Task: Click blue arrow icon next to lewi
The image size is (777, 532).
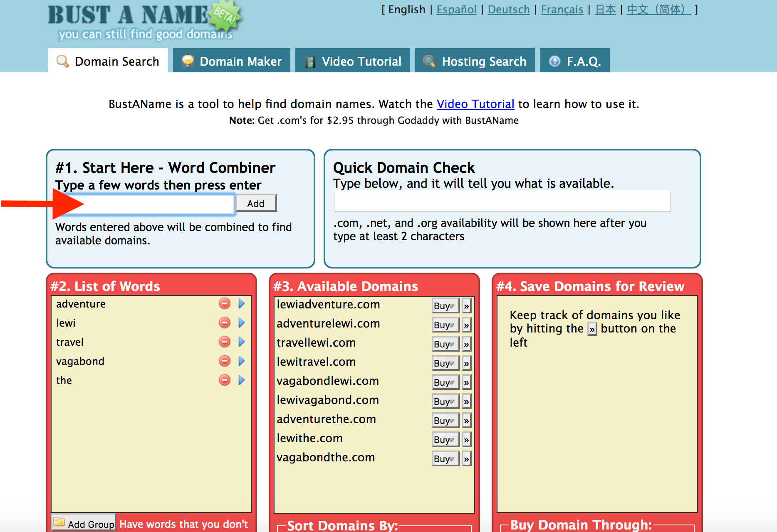Action: point(242,323)
